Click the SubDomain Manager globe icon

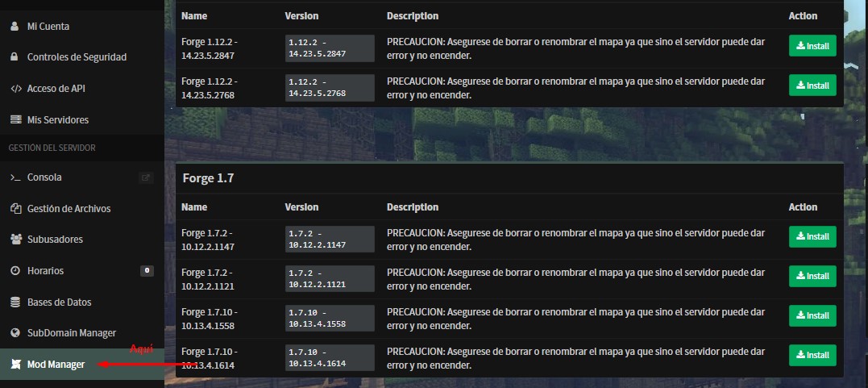[x=15, y=333]
